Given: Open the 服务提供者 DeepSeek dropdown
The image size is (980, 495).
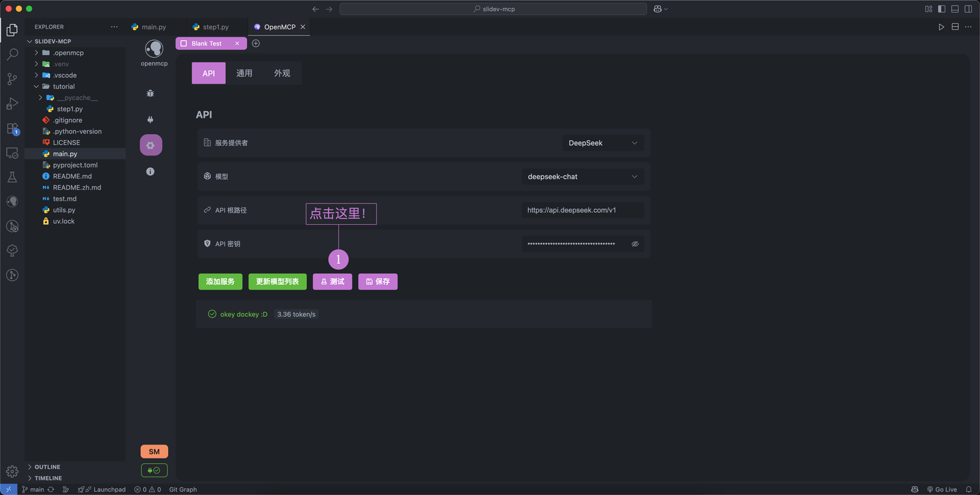Looking at the screenshot, I should click(x=602, y=143).
